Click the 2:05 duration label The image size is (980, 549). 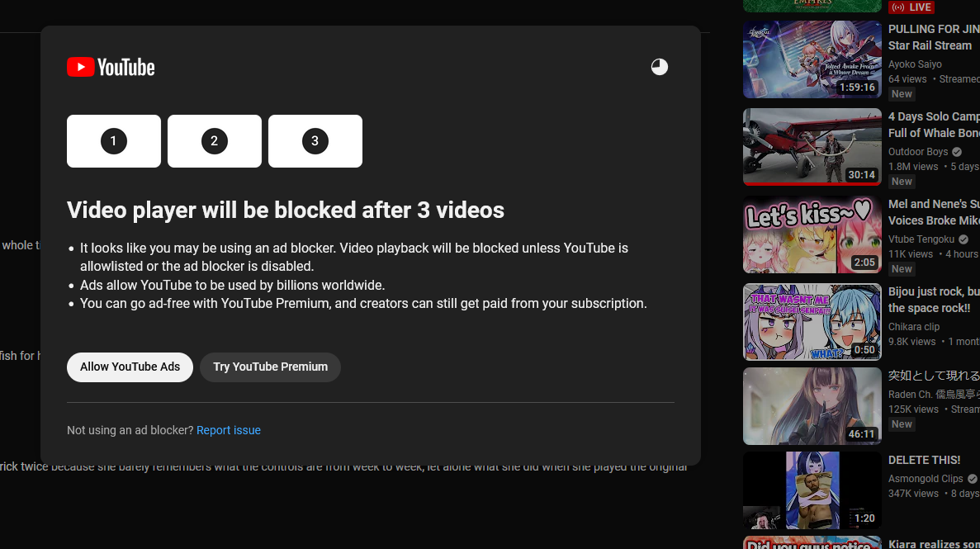tap(864, 263)
